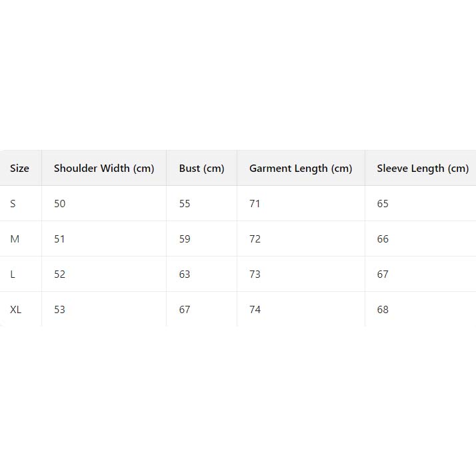Image resolution: width=476 pixels, height=475 pixels.
Task: Click the S size row label
Action: point(13,204)
